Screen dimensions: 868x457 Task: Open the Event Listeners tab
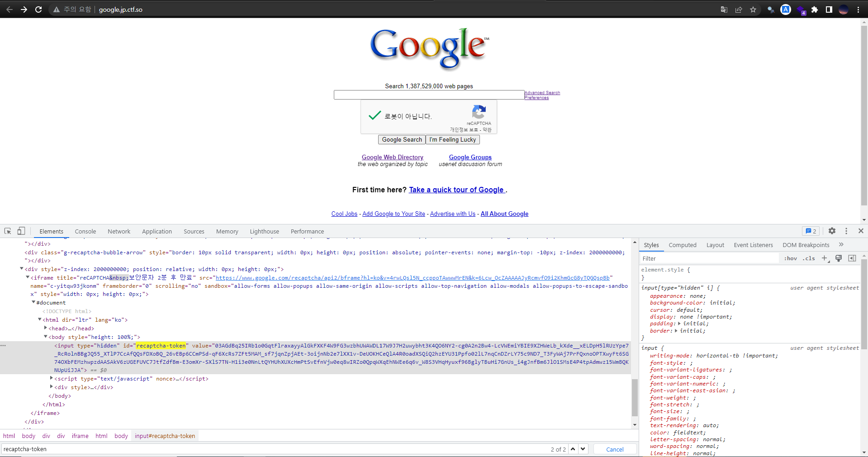click(x=754, y=245)
